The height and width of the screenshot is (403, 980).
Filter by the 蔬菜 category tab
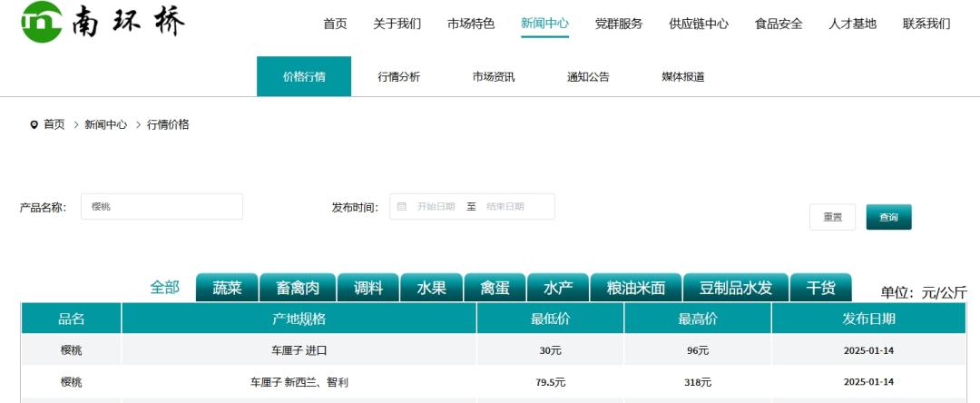pyautogui.click(x=227, y=288)
